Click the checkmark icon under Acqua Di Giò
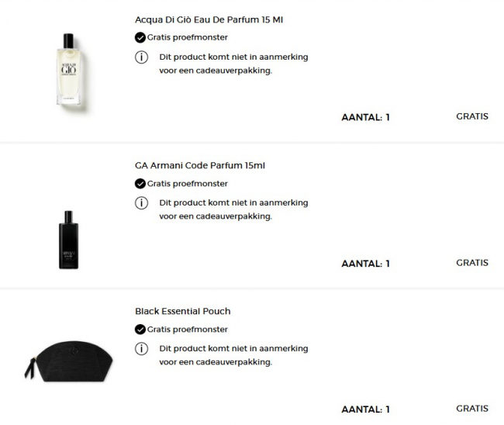The height and width of the screenshot is (425, 504). coord(140,37)
